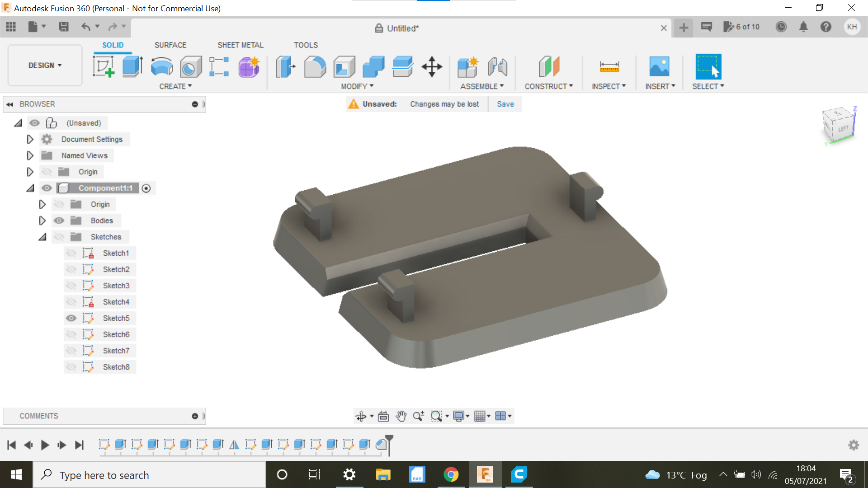The width and height of the screenshot is (868, 488).
Task: Select the Look At tool
Action: 383,416
